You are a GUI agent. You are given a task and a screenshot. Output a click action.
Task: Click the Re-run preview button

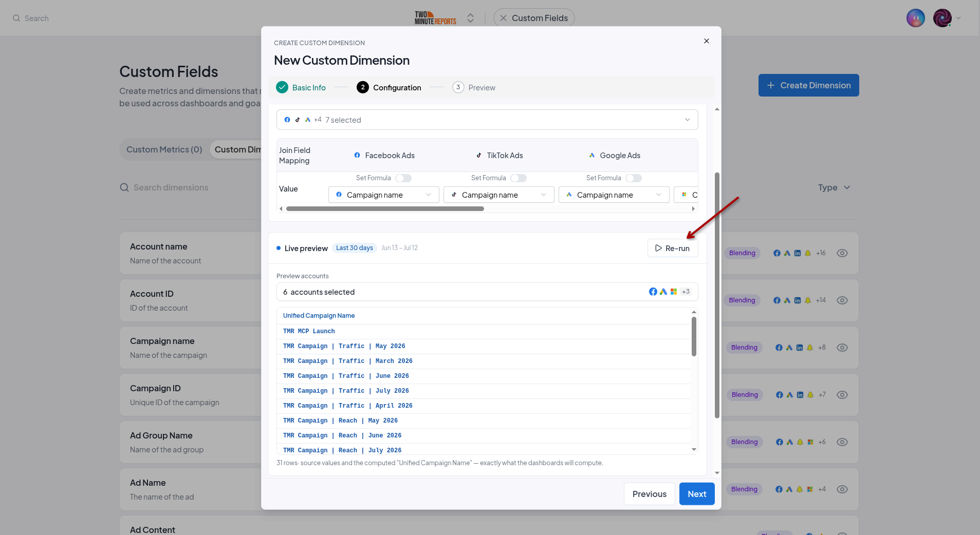pyautogui.click(x=673, y=248)
